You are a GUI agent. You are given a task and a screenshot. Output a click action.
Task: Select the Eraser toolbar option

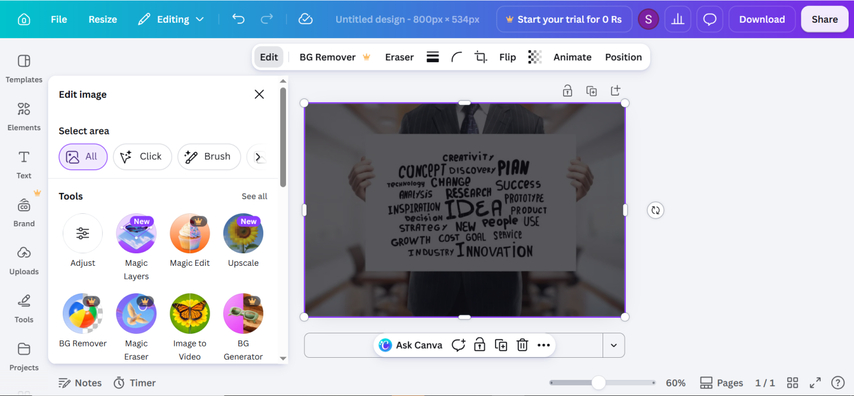[399, 57]
